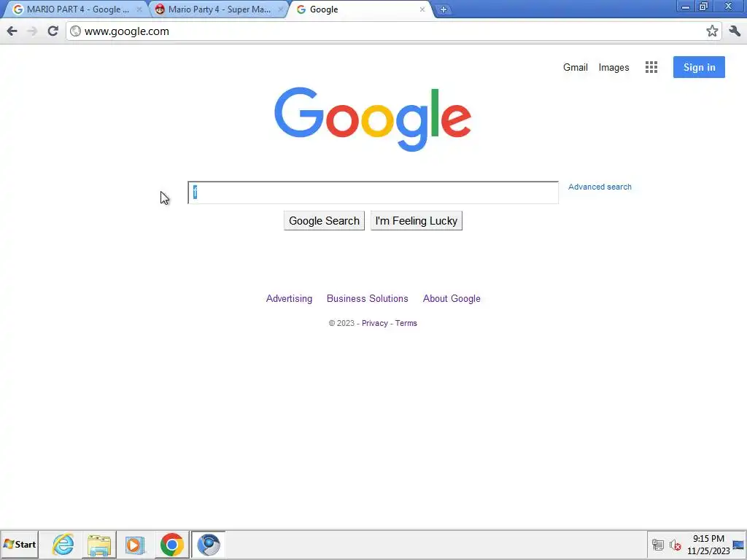Click the Google logo
The width and height of the screenshot is (747, 560).
[373, 119]
